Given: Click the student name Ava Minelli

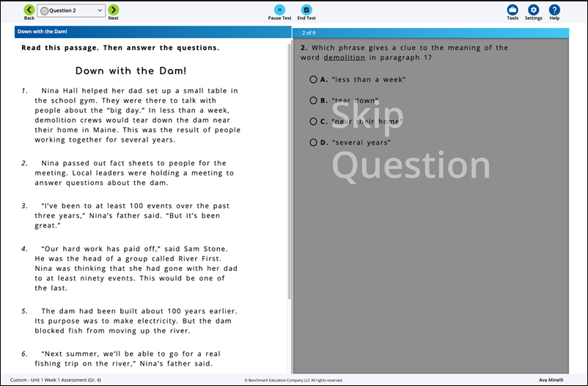Looking at the screenshot, I should (x=551, y=380).
